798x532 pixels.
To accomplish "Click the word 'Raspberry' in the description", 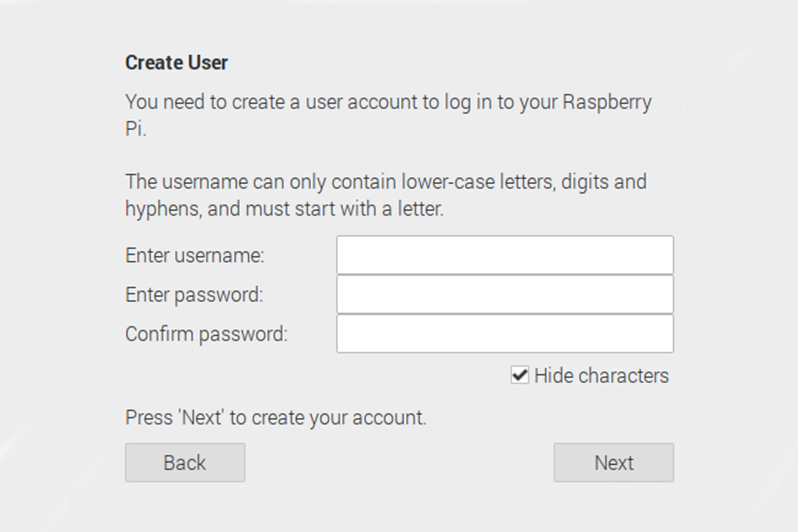I will 606,102.
